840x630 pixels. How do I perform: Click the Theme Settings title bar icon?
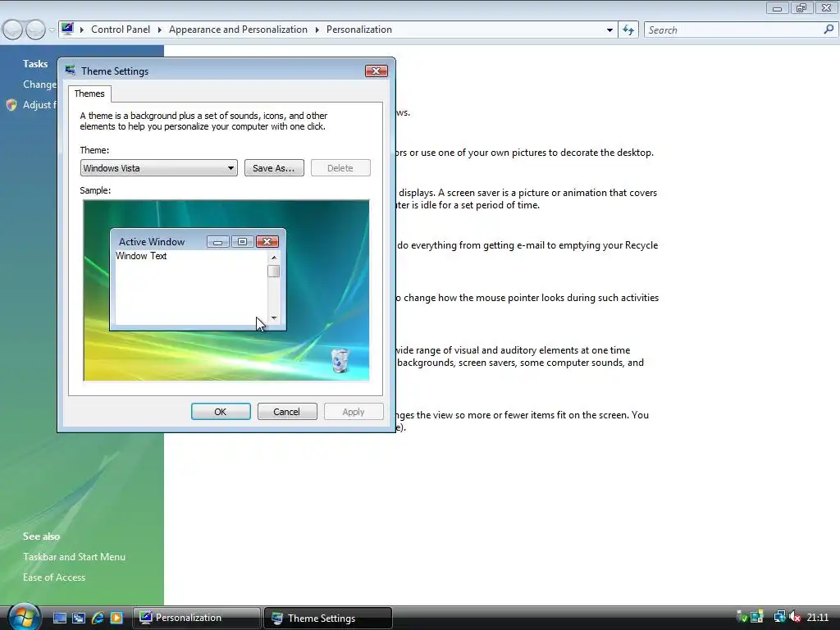(x=71, y=71)
